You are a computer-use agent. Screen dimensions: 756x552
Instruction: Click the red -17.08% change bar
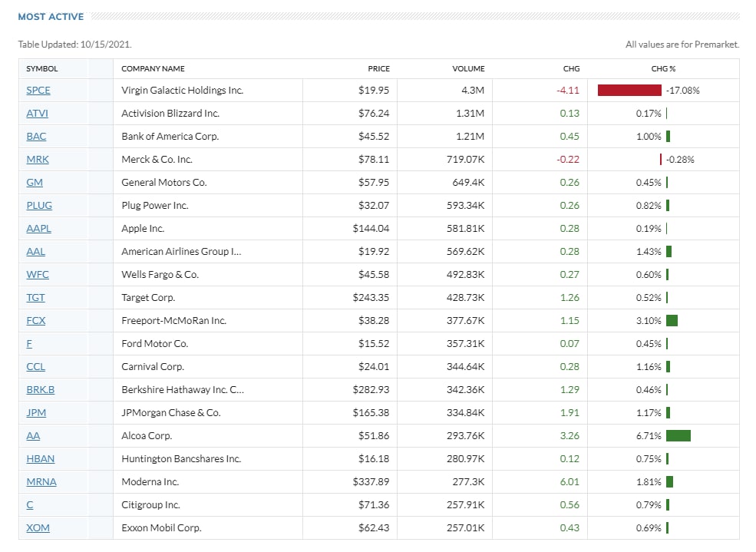(629, 90)
